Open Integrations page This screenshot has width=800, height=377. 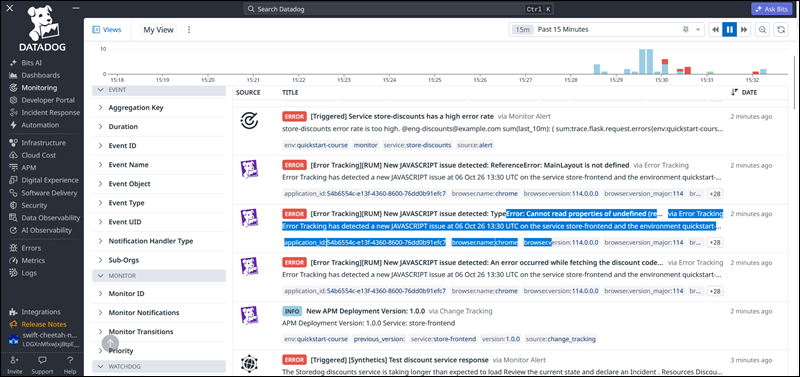coord(40,312)
